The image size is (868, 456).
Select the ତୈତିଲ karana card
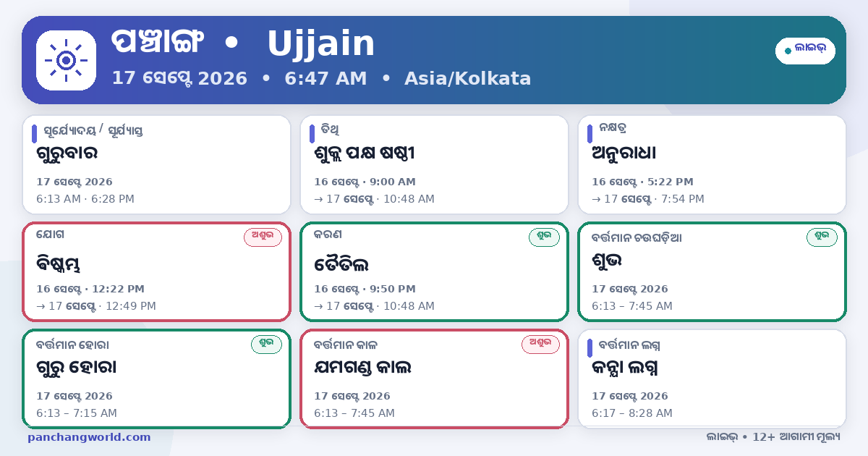tap(434, 271)
